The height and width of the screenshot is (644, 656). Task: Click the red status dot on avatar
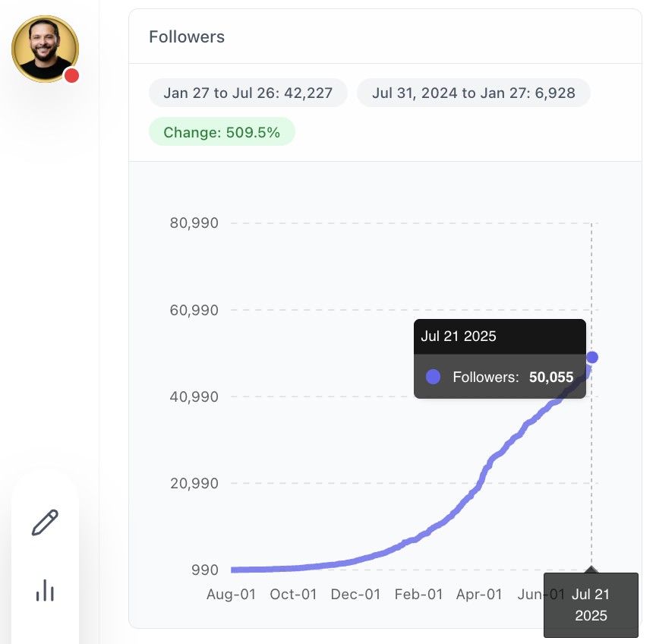72,75
